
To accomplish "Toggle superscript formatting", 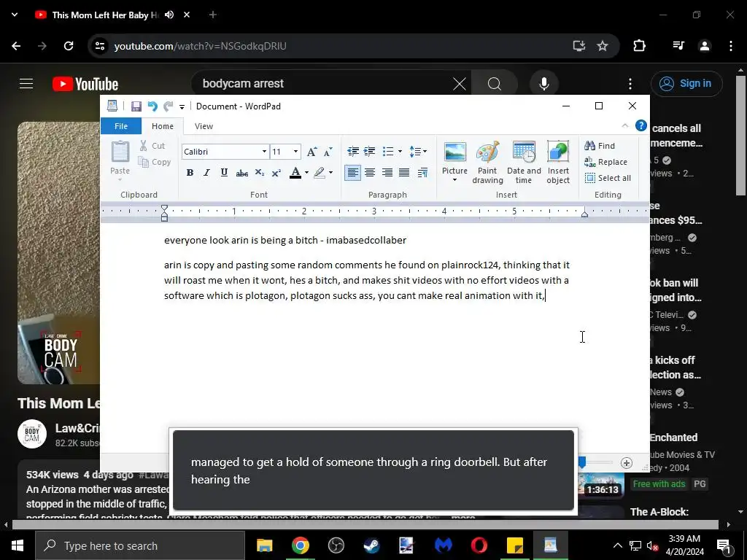I will [276, 172].
